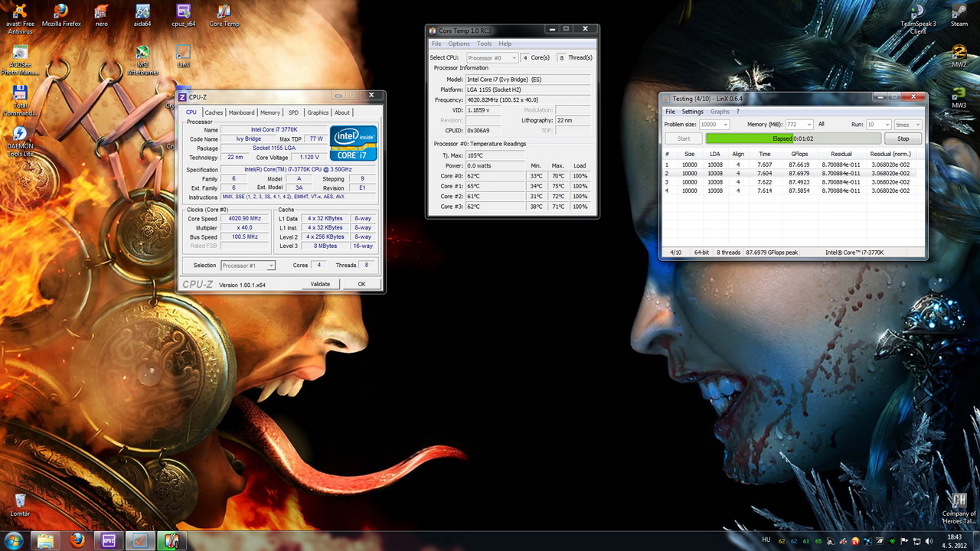Screen dimensions: 980x551
Task: Switch to CPU-Z via taskbar button
Action: click(x=108, y=540)
